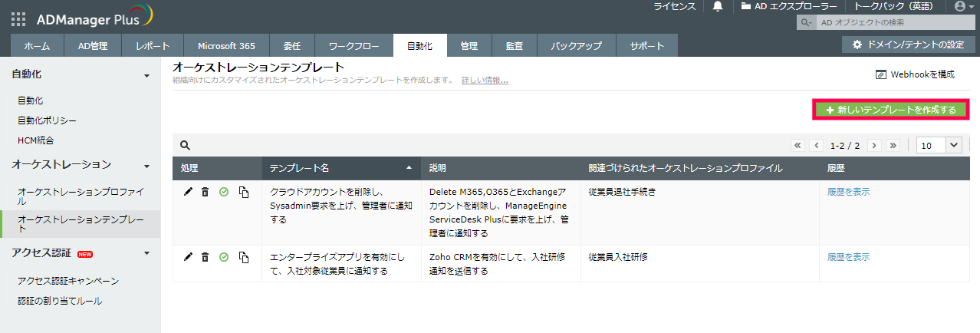This screenshot has height=333, width=980.
Task: Toggle enabled status of エンタープライズアプリ template
Action: coord(224,257)
